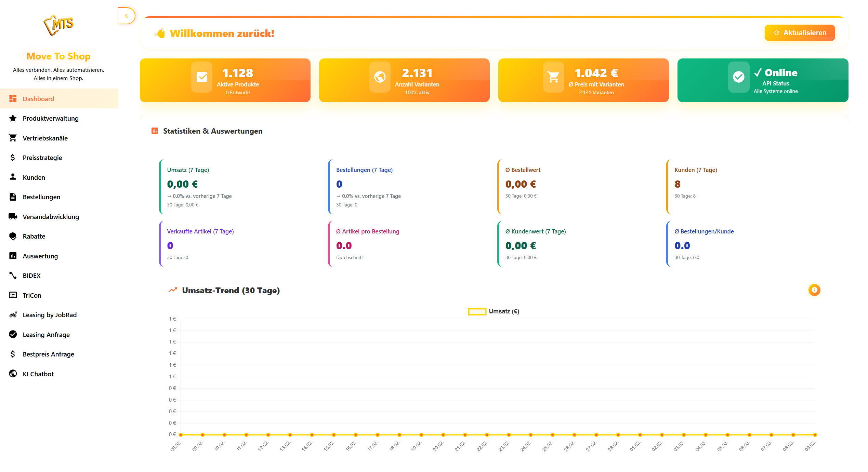Open Auswertung using the bar chart icon
868x472 pixels.
coord(13,256)
